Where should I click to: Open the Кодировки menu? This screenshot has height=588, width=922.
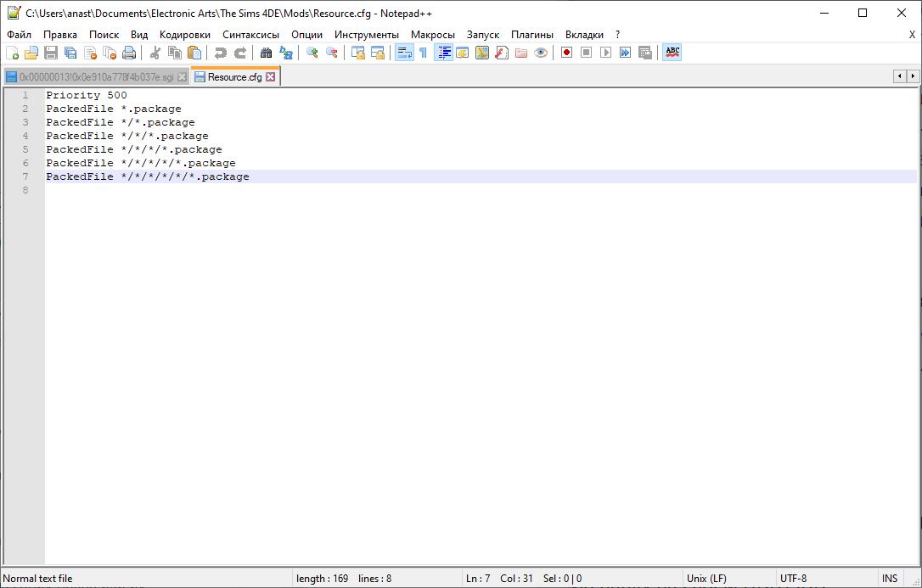point(184,35)
